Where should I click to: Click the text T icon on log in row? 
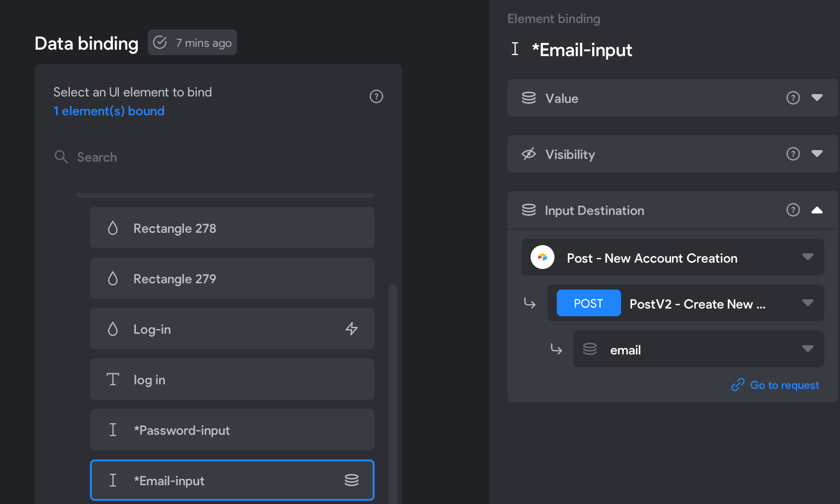tap(113, 379)
